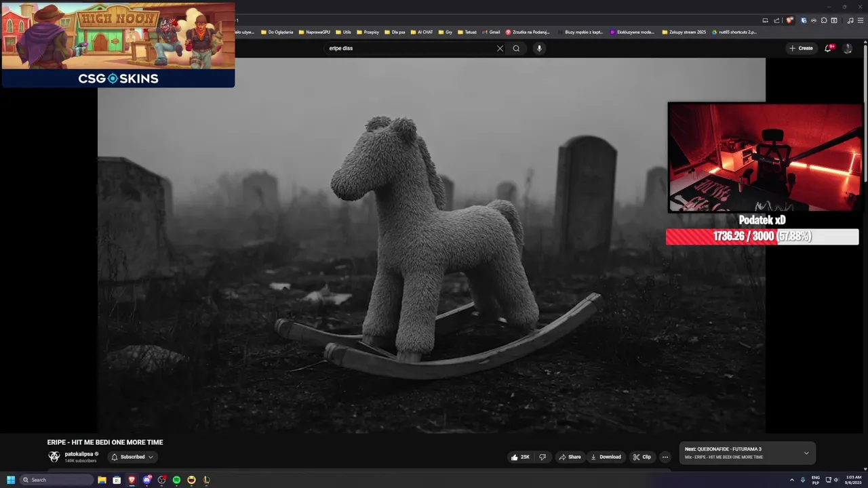
Task: Click the share page icon in address bar
Action: click(776, 20)
